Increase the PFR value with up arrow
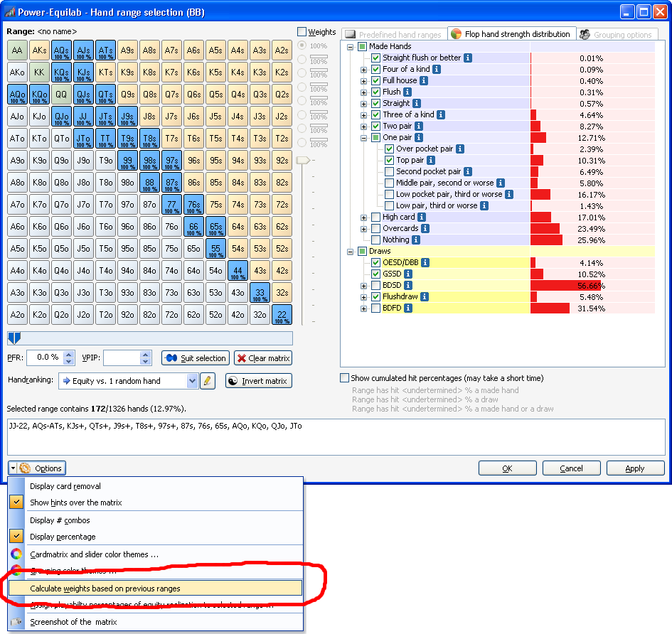This screenshot has width=672, height=634. 68,354
